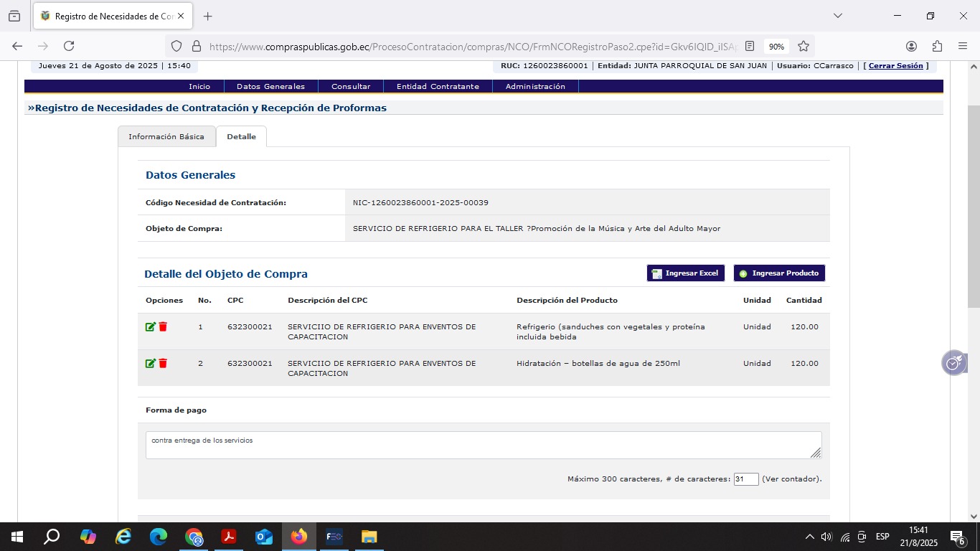Viewport: 980px width, 551px height.
Task: Open the Datos Generales menu item
Action: coord(270,86)
